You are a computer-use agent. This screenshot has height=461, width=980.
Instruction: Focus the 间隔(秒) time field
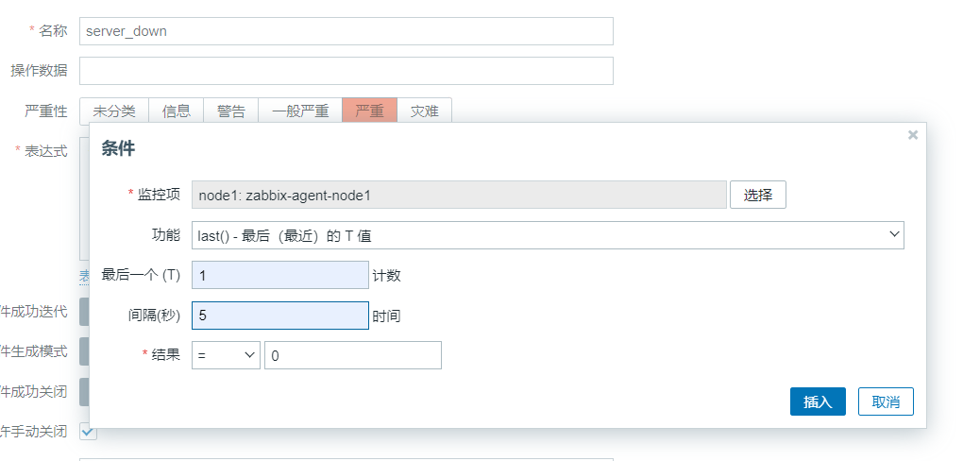point(279,316)
